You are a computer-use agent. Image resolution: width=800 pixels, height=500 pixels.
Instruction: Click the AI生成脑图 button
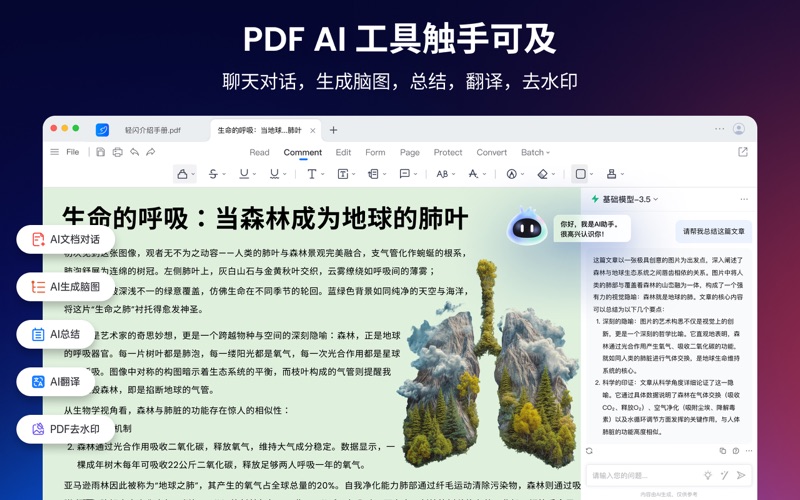65,287
